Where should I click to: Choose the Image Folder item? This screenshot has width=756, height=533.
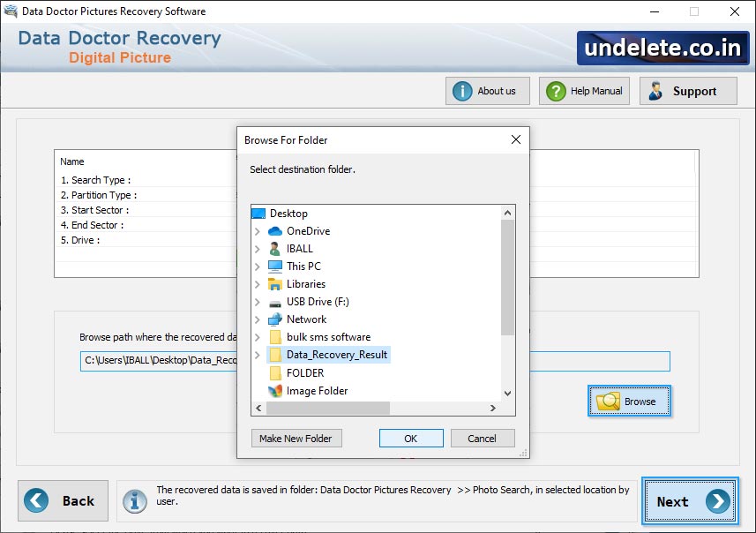(317, 391)
